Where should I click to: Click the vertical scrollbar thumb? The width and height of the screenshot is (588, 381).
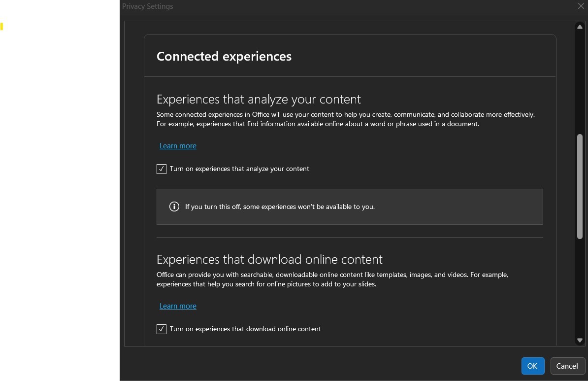[x=580, y=186]
